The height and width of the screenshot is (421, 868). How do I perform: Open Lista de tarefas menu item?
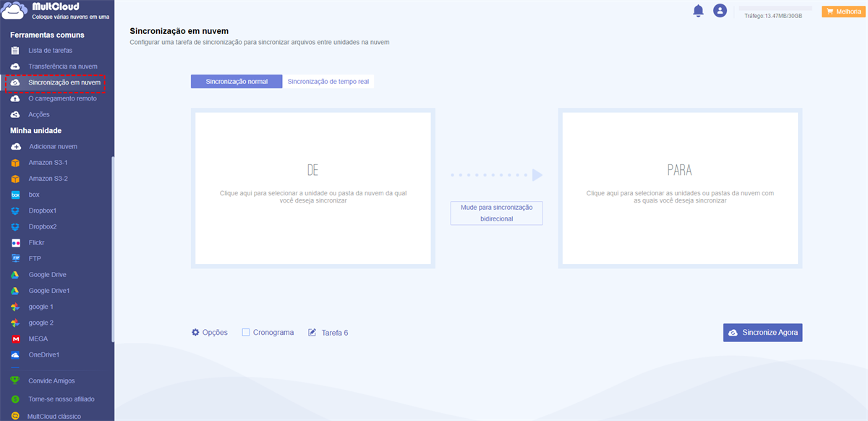click(x=51, y=51)
